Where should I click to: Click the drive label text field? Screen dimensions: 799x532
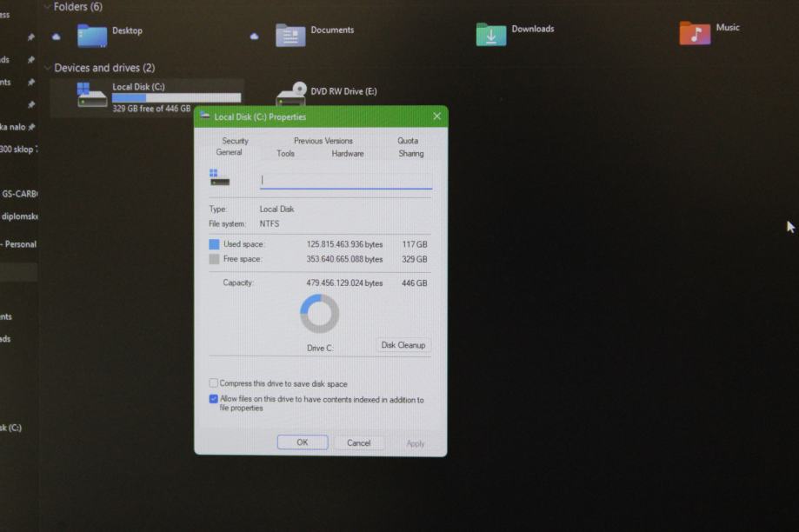point(346,180)
